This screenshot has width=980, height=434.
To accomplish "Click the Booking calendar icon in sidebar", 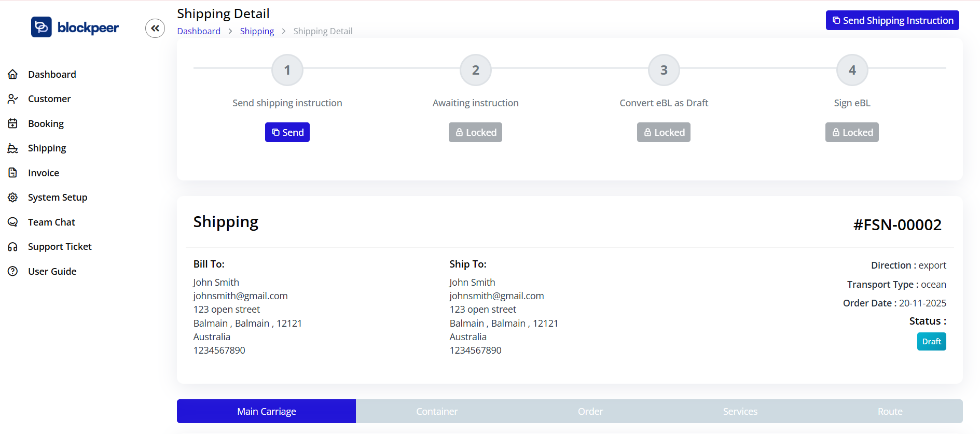I will coord(13,123).
